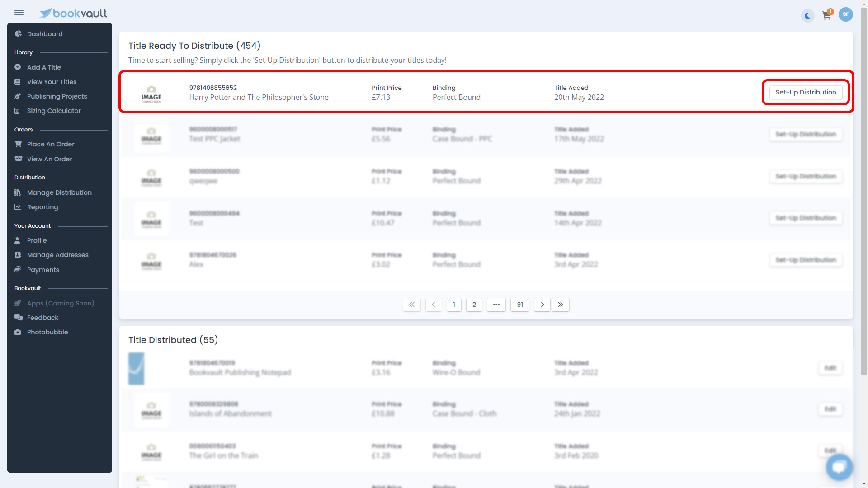The image size is (868, 488).
Task: Click the Photobubble camera icon
Action: tap(18, 332)
